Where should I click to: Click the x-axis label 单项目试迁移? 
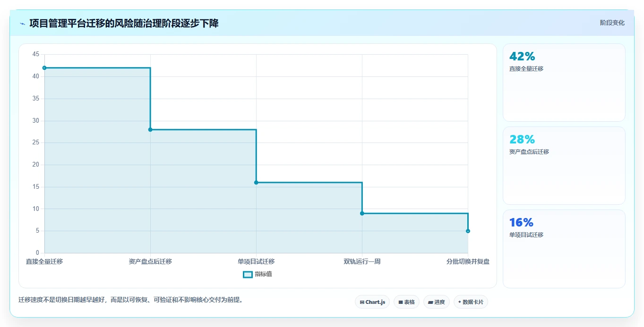pos(256,261)
